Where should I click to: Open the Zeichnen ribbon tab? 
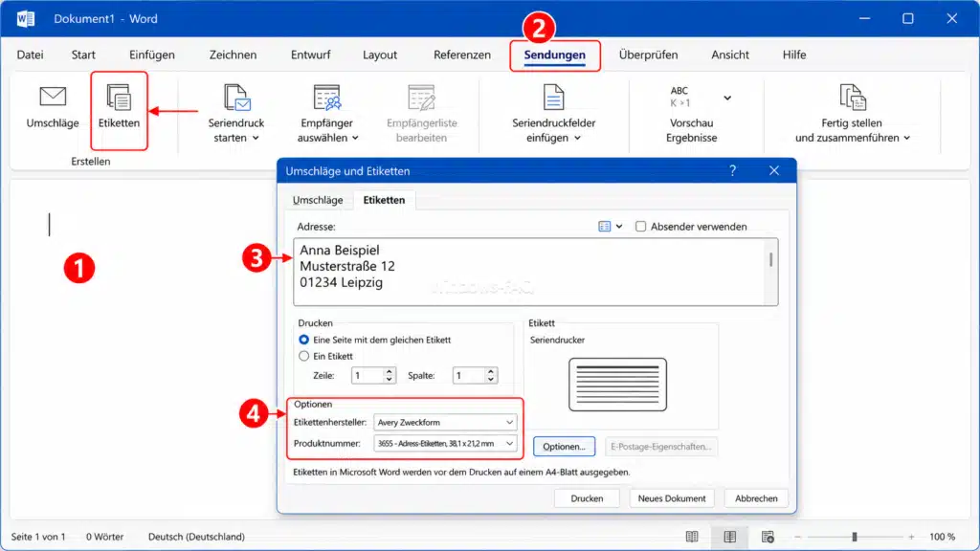[234, 55]
